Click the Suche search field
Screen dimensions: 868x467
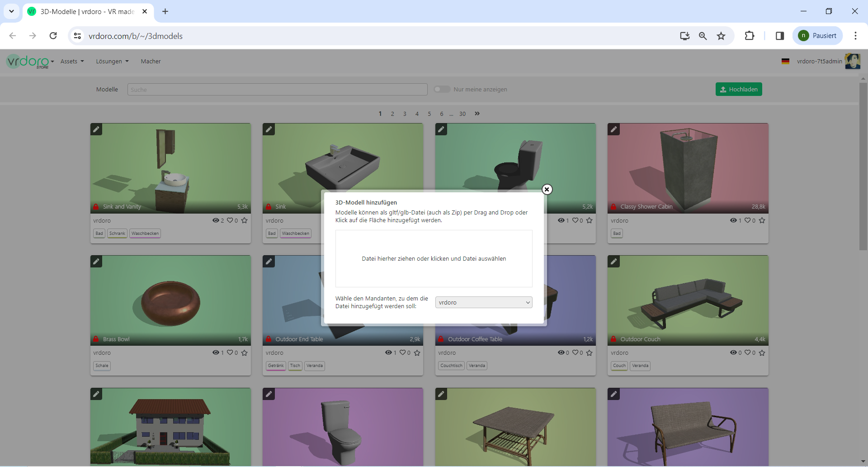[277, 90]
